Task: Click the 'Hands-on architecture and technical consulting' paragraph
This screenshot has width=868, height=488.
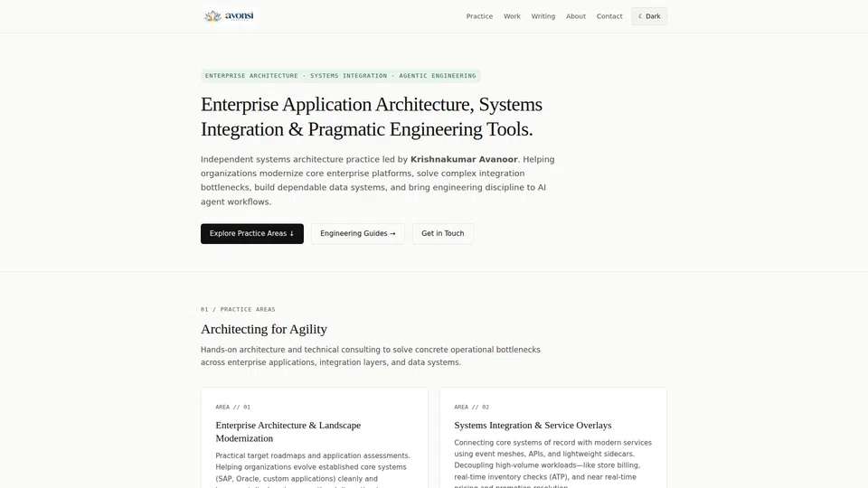Action: pyautogui.click(x=371, y=356)
